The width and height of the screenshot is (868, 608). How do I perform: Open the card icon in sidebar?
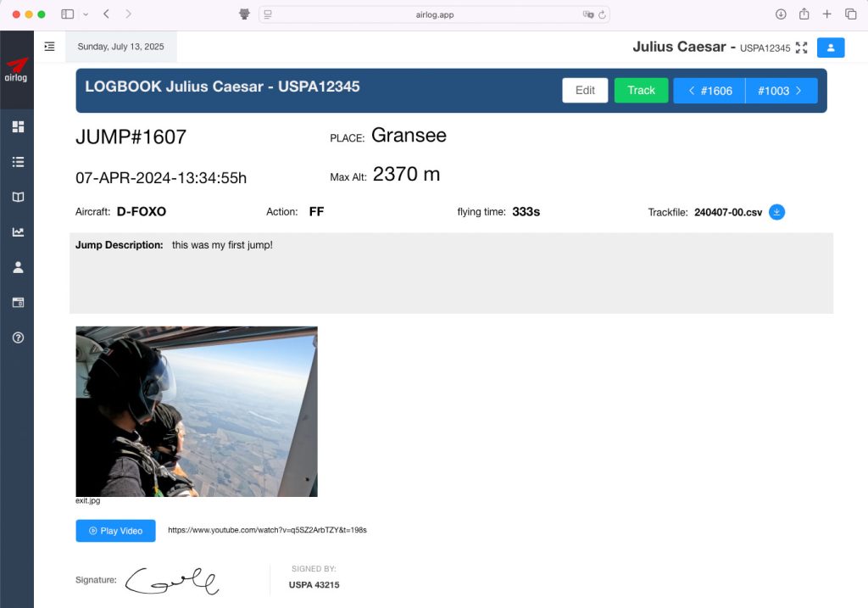point(18,302)
